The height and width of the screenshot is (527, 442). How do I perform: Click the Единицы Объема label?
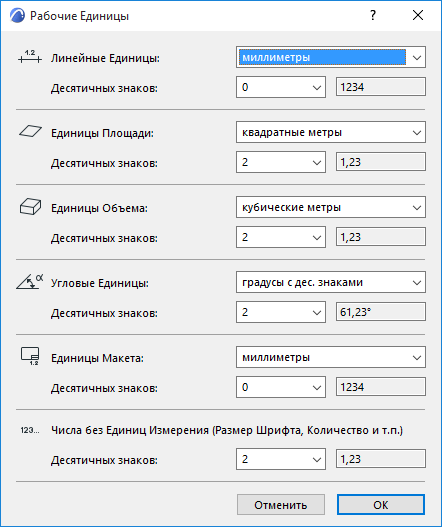click(x=99, y=208)
